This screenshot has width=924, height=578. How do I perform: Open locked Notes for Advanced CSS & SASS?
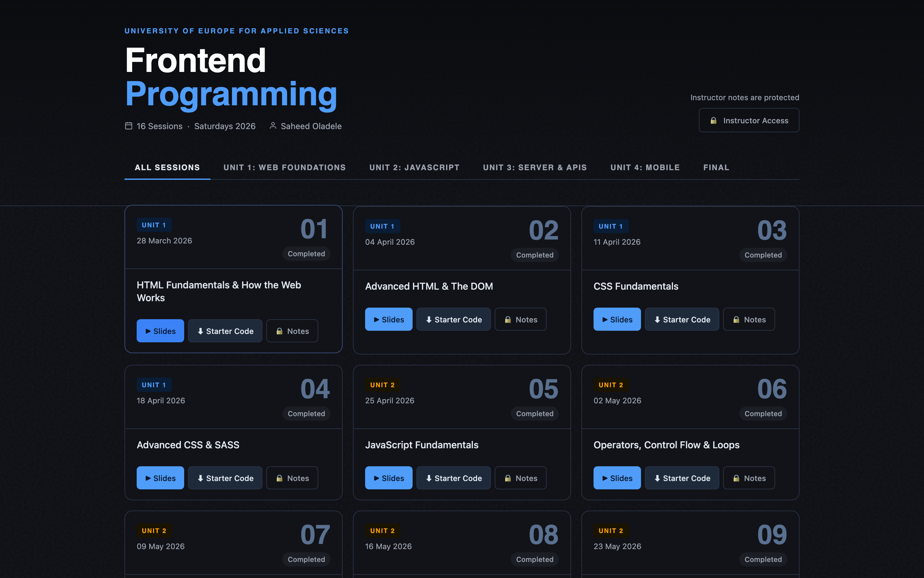(292, 478)
